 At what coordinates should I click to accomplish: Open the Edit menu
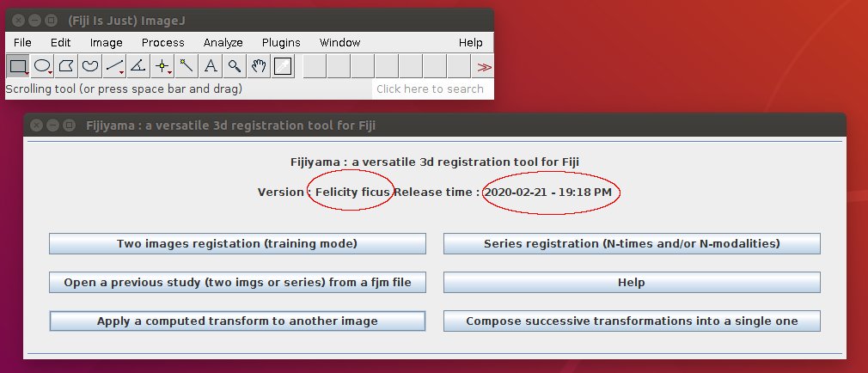(x=60, y=43)
